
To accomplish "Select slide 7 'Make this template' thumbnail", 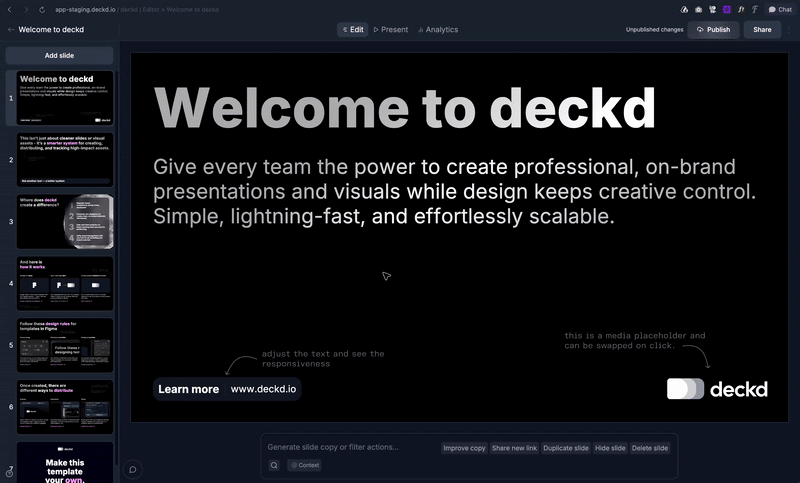I will tap(65, 462).
